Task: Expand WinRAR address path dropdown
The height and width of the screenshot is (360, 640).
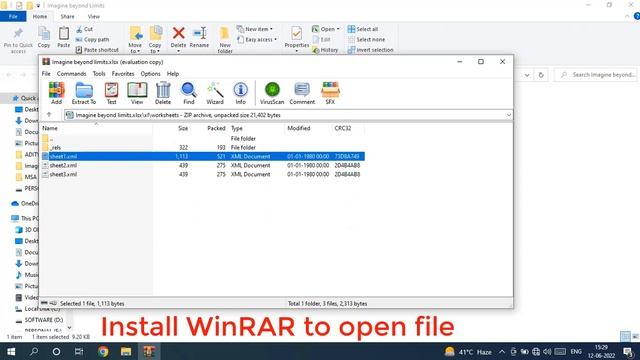Action: point(509,115)
